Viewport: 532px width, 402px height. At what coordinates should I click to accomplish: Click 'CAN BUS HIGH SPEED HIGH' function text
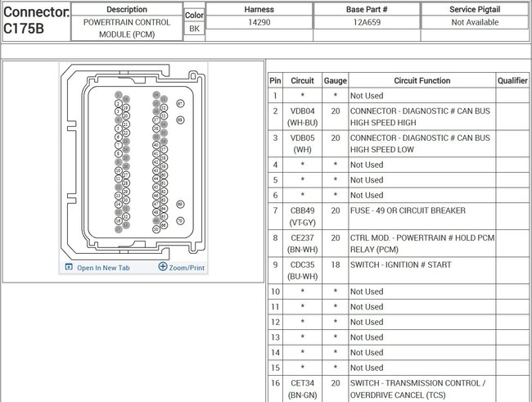coord(420,117)
